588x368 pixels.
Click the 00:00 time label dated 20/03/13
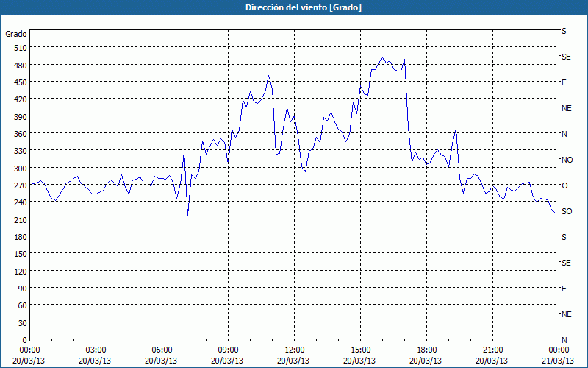coord(29,350)
